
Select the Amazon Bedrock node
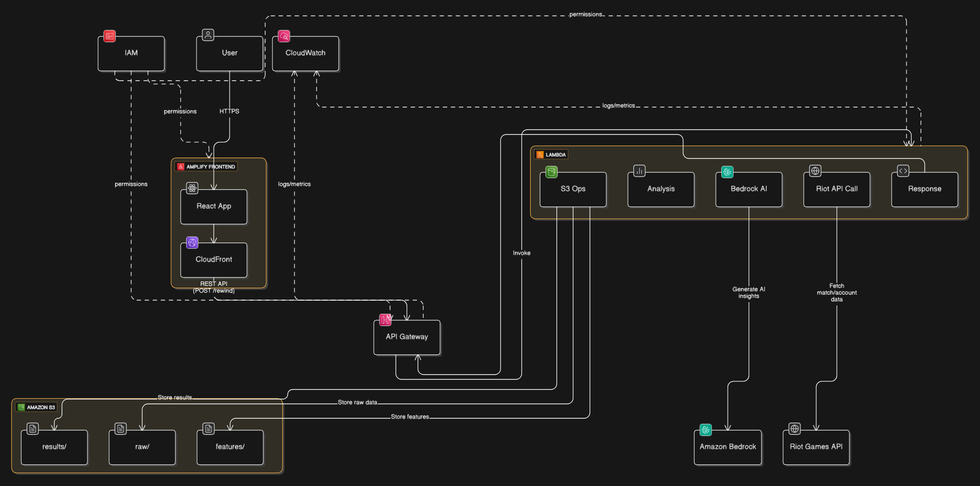pyautogui.click(x=728, y=447)
